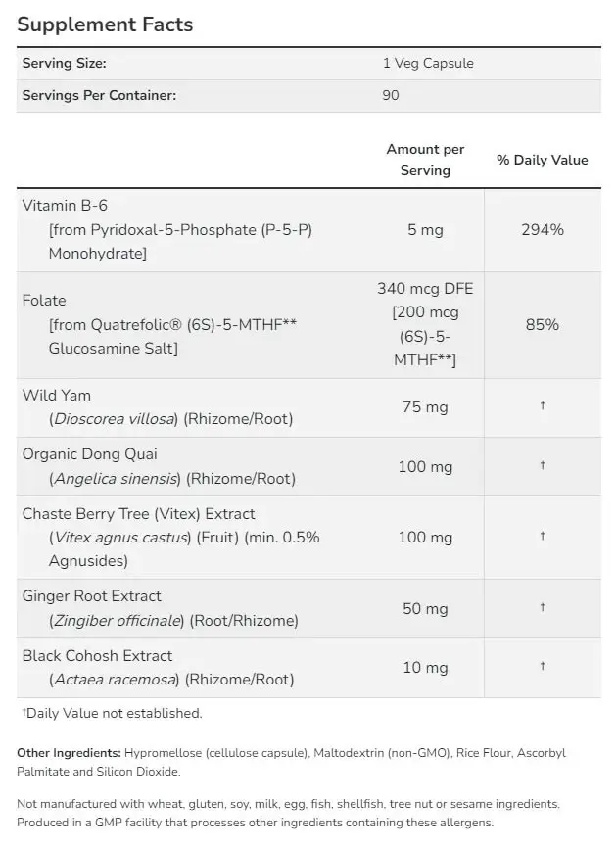Image resolution: width=616 pixels, height=849 pixels.
Task: Select the Serving Size label
Action: pyautogui.click(x=65, y=63)
